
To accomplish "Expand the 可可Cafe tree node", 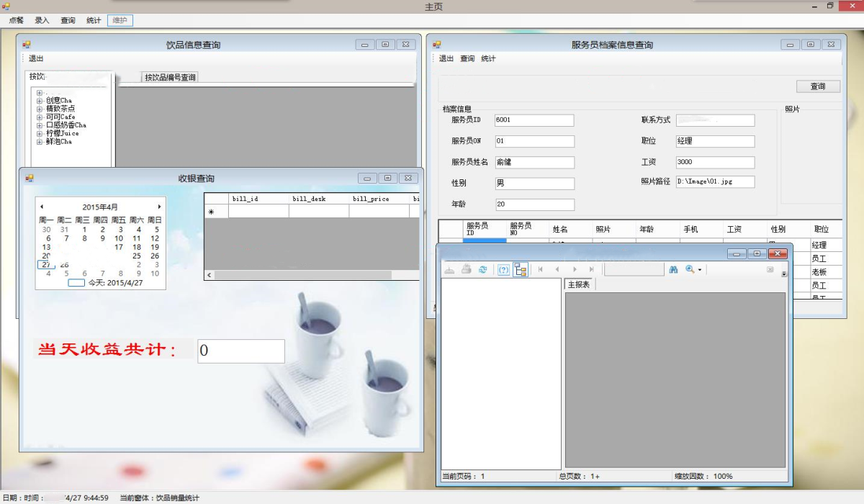I will [x=40, y=117].
